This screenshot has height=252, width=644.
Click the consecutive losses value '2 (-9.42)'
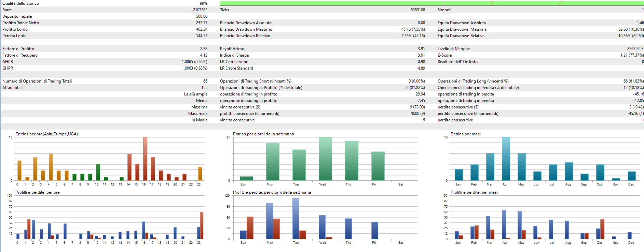pos(636,107)
